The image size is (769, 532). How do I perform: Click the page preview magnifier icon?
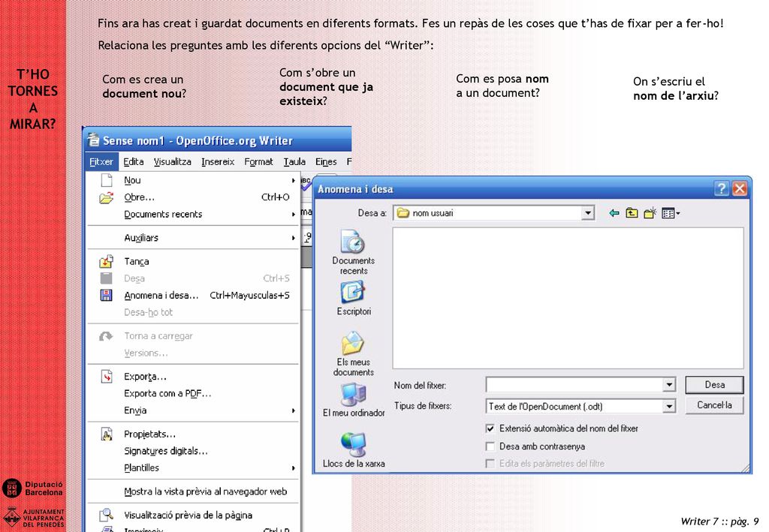click(107, 515)
